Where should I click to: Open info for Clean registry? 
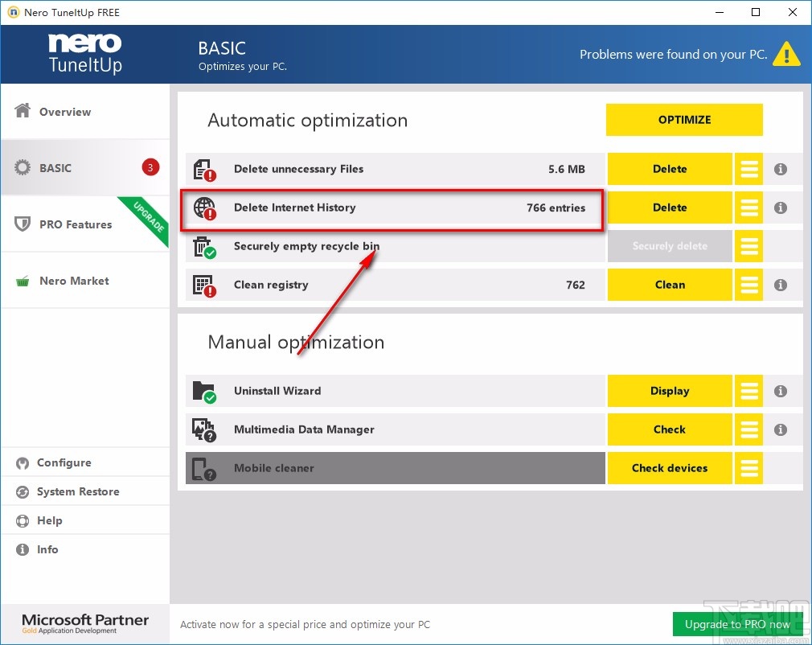coord(781,285)
